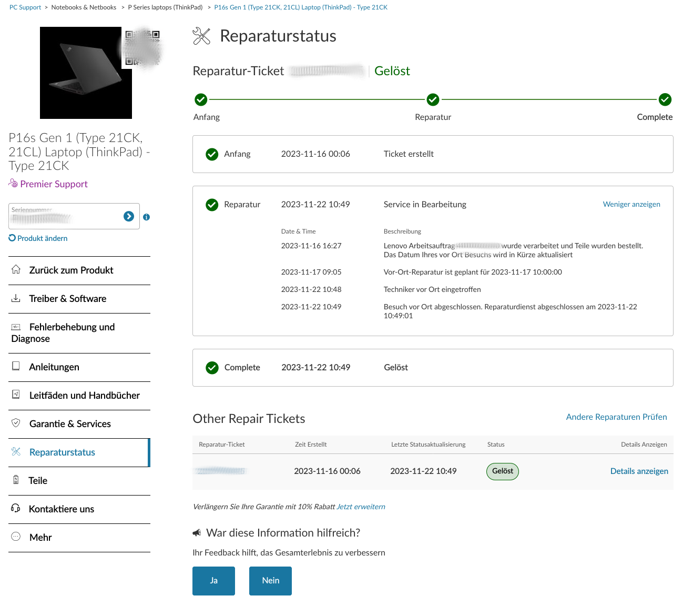Click inside the Seriennummer input field
Image resolution: width=693 pixels, height=616 pixels.
(63, 216)
